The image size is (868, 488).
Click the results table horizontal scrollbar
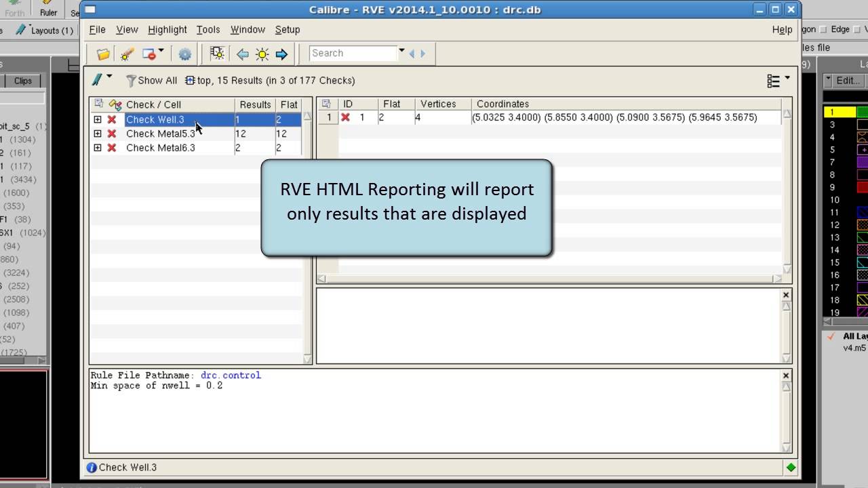(549, 279)
